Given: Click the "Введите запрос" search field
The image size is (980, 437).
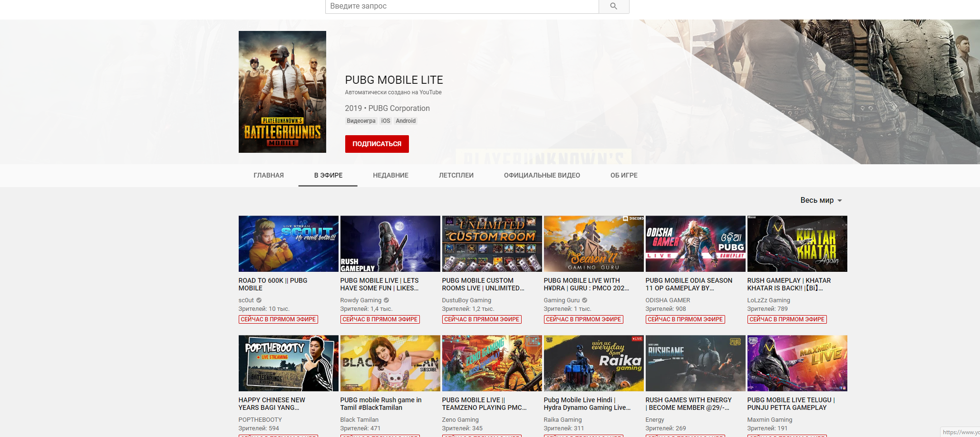Looking at the screenshot, I should (461, 6).
